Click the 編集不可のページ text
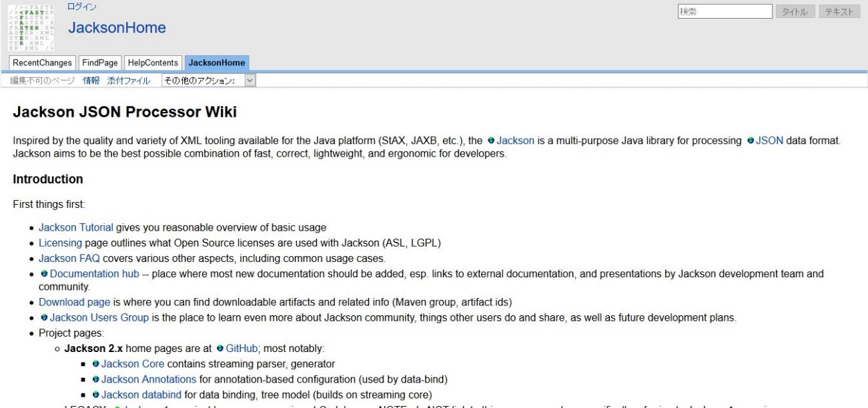Screen dimensions: 868x408 [x=42, y=80]
